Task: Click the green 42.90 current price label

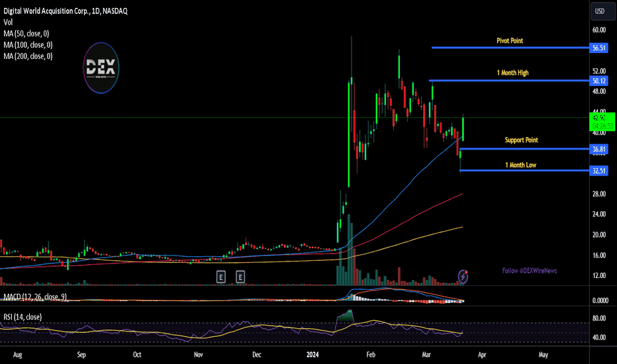Action: [x=602, y=122]
